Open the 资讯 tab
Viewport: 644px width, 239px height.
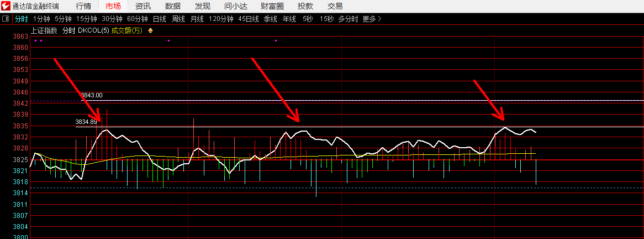143,6
